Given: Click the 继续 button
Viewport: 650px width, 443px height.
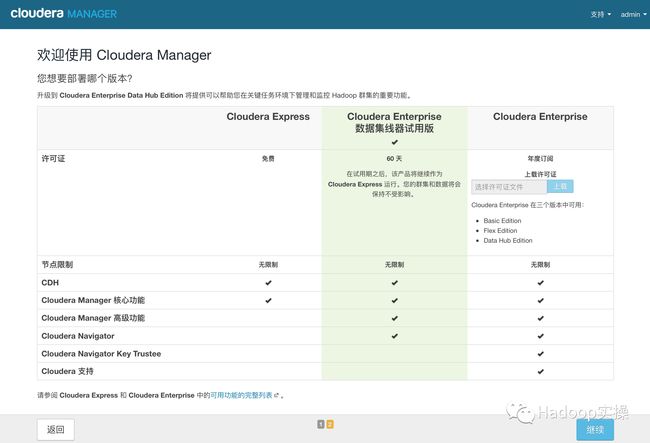Looking at the screenshot, I should 595,430.
